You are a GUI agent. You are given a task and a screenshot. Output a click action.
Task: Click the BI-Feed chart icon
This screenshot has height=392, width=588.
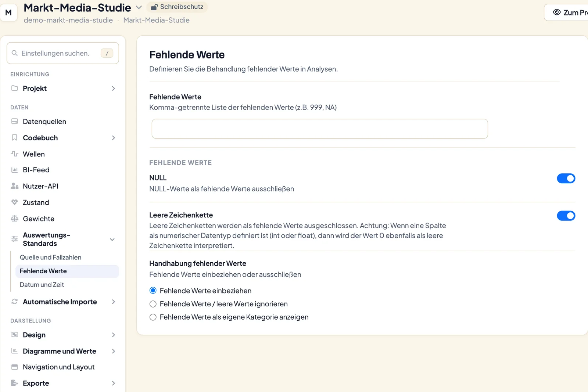click(x=15, y=170)
